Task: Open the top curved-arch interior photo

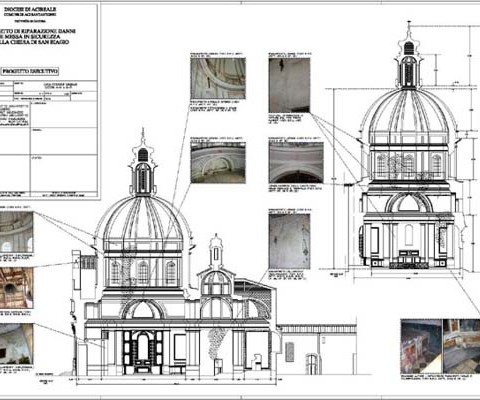Action: pyautogui.click(x=218, y=78)
